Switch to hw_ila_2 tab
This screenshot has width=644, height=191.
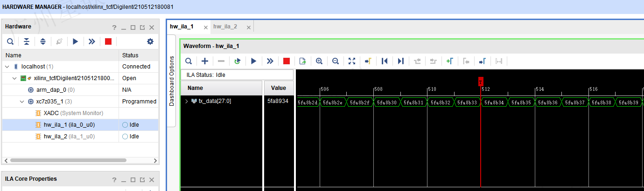225,27
